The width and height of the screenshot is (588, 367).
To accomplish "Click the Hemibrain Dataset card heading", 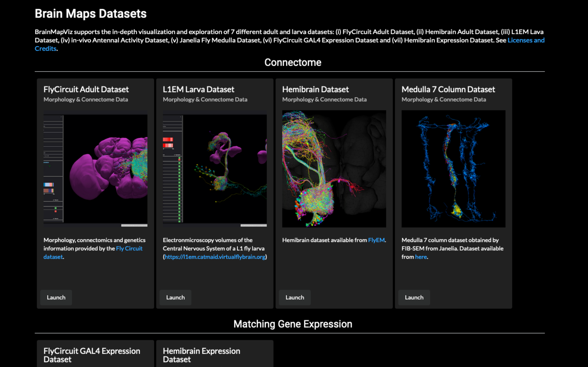I will pos(315,89).
